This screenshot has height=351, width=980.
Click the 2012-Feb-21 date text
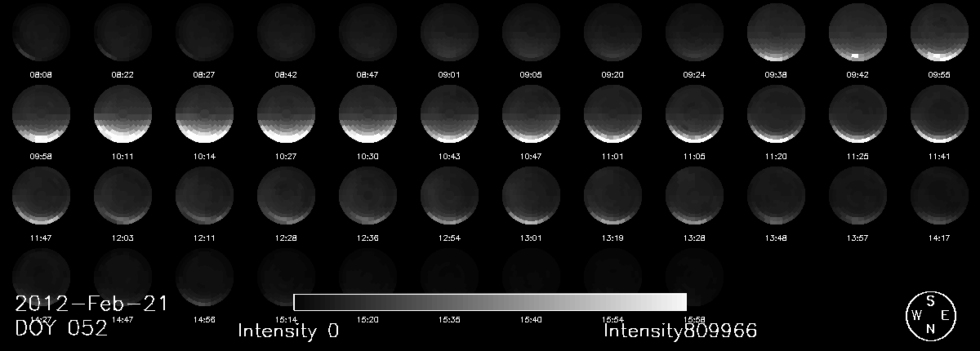pyautogui.click(x=91, y=304)
